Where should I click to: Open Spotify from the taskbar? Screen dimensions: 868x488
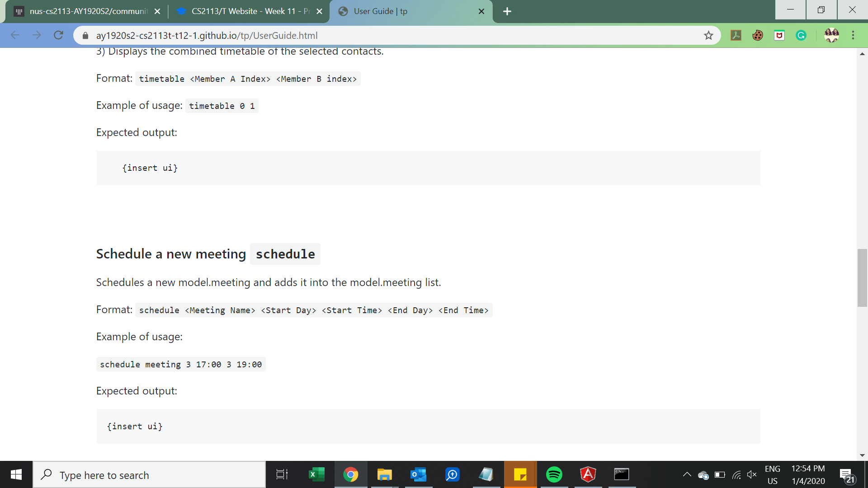point(554,474)
